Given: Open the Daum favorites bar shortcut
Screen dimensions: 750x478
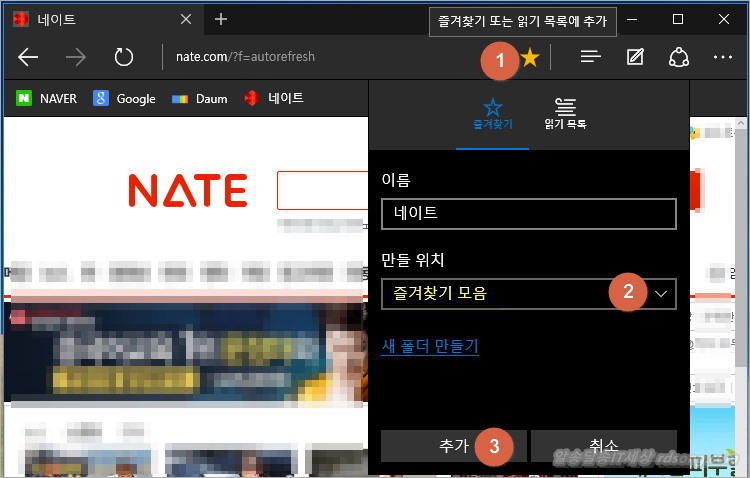Looking at the screenshot, I should tap(200, 98).
